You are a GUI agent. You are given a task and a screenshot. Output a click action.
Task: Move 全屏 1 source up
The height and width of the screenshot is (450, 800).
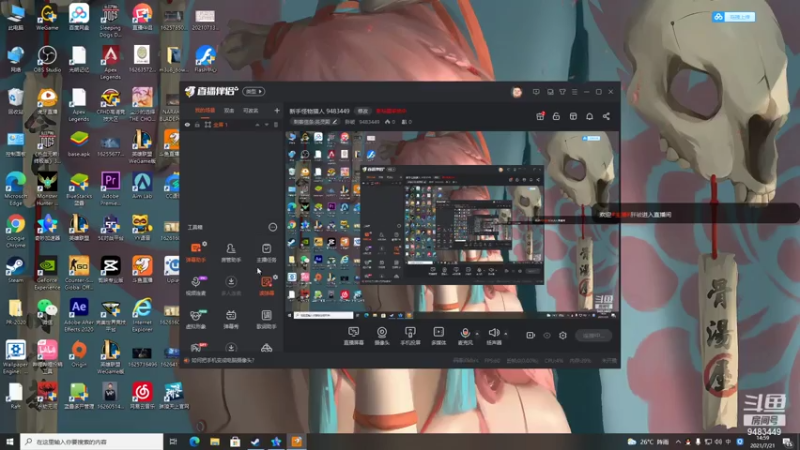[x=257, y=124]
